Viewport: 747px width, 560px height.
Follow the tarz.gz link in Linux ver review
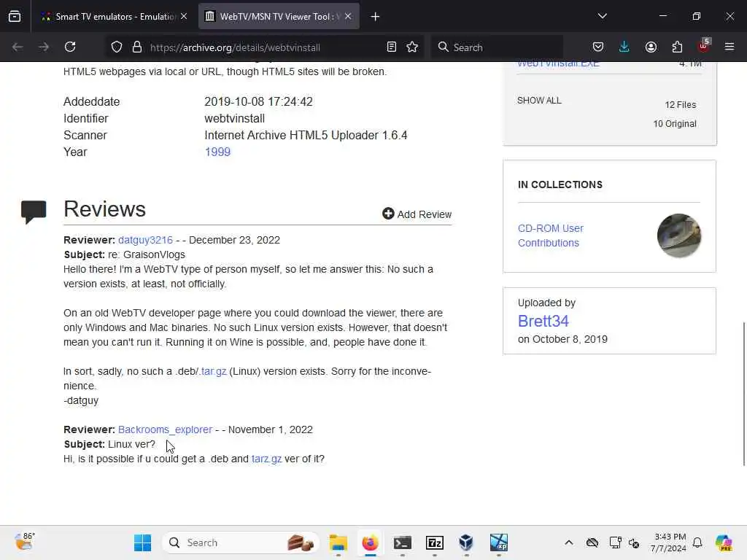[x=267, y=459]
